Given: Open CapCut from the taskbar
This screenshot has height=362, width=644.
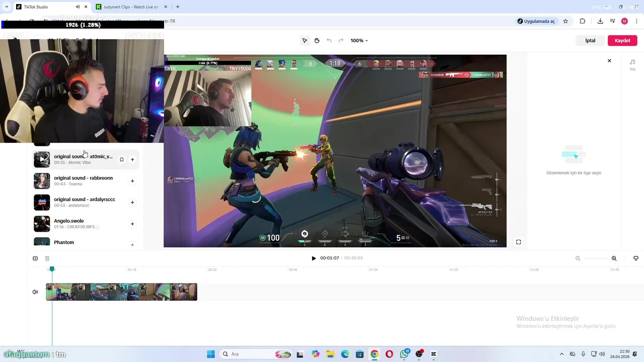Looking at the screenshot, I should pos(434,354).
